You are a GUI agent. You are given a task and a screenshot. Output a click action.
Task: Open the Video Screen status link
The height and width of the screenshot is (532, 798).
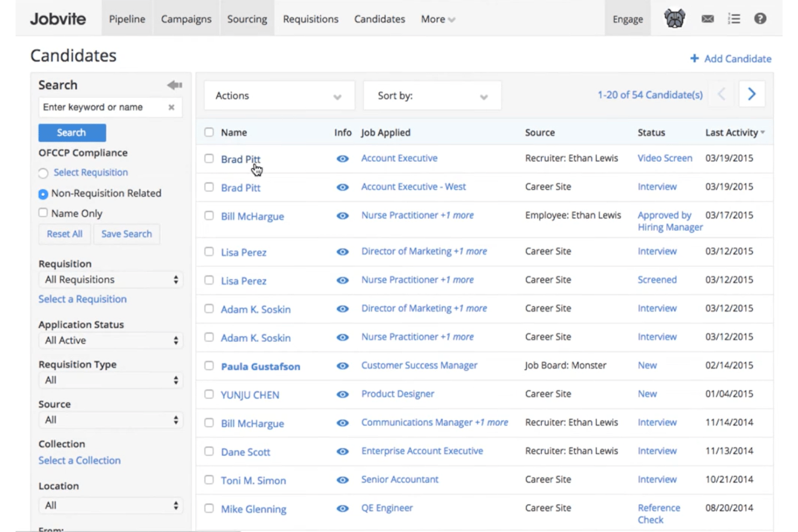tap(665, 158)
